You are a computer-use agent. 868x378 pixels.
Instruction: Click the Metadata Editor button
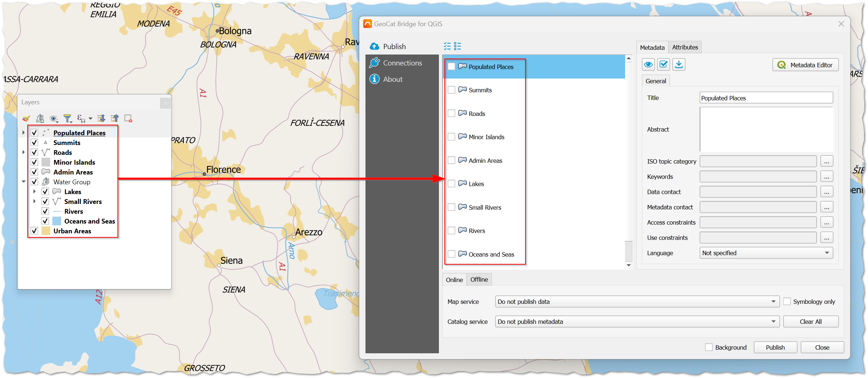tap(805, 65)
